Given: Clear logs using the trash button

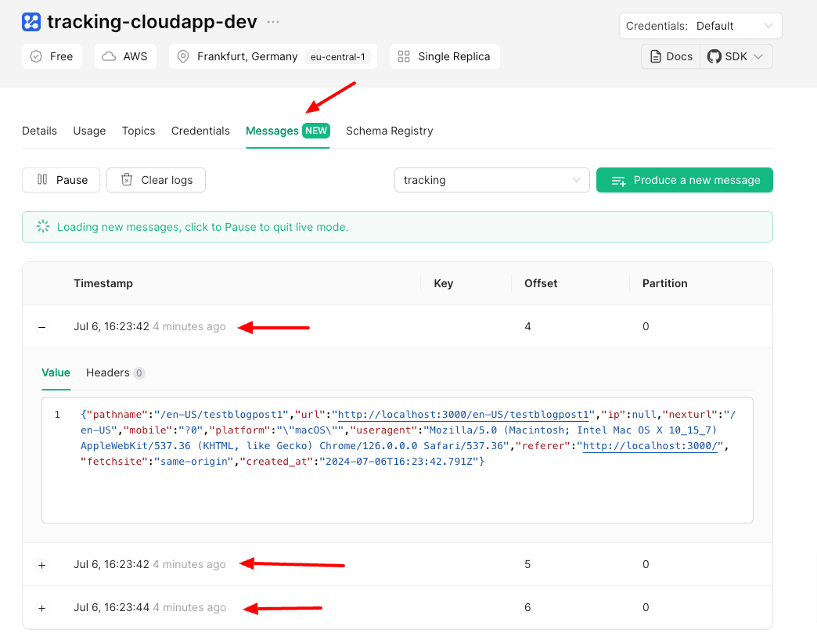Looking at the screenshot, I should point(156,180).
